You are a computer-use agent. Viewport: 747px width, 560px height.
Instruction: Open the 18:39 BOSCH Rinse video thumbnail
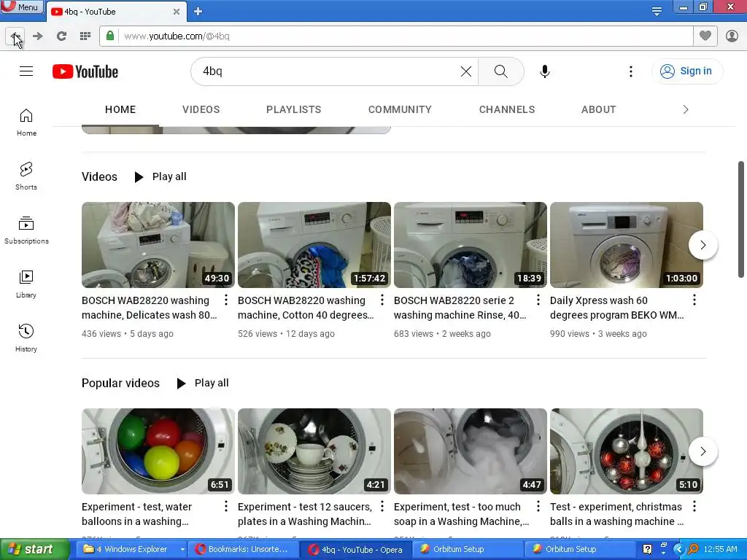click(x=471, y=245)
